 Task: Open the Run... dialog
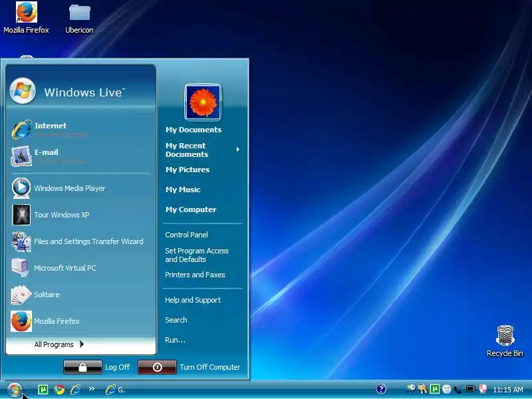[x=175, y=340]
